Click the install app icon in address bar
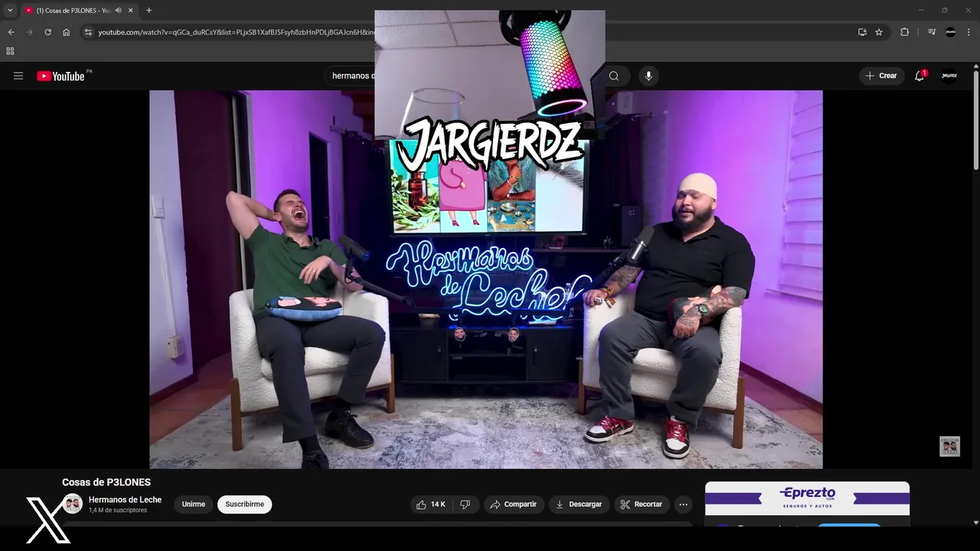This screenshot has height=551, width=980. point(862,32)
